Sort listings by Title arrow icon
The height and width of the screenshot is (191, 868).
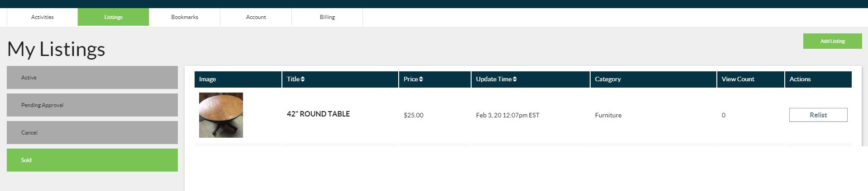[x=303, y=79]
